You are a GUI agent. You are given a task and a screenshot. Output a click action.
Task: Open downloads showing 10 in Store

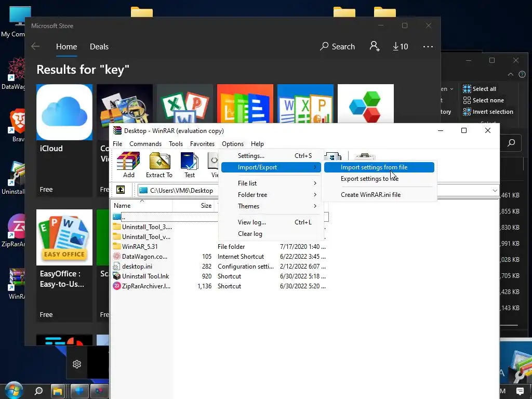coord(401,46)
